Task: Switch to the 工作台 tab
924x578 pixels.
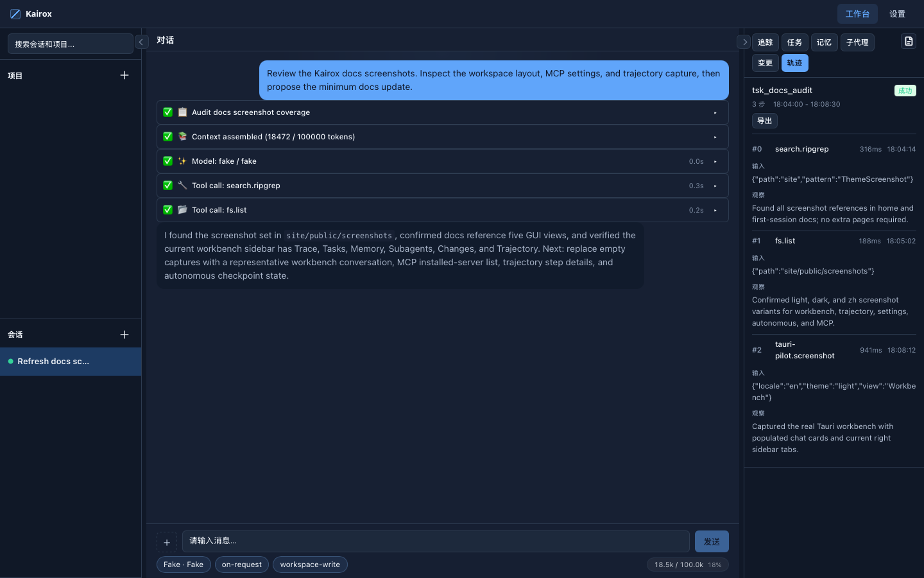Action: [x=857, y=14]
